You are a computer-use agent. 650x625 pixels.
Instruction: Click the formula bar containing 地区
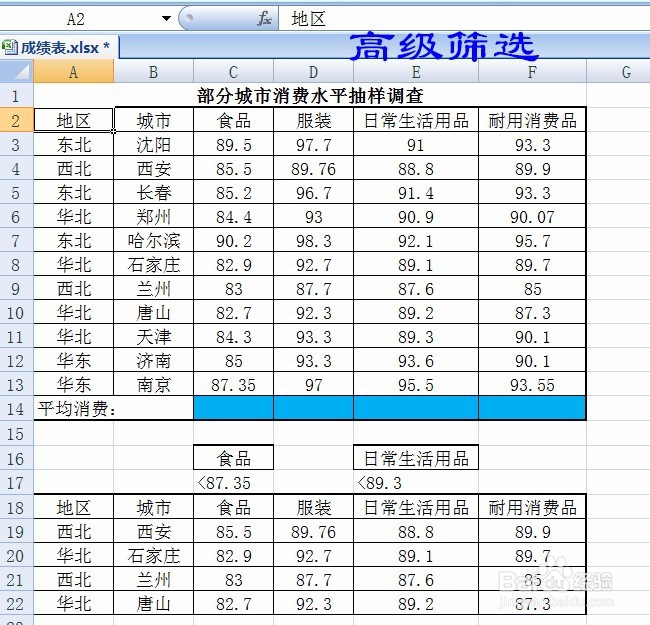pos(464,19)
